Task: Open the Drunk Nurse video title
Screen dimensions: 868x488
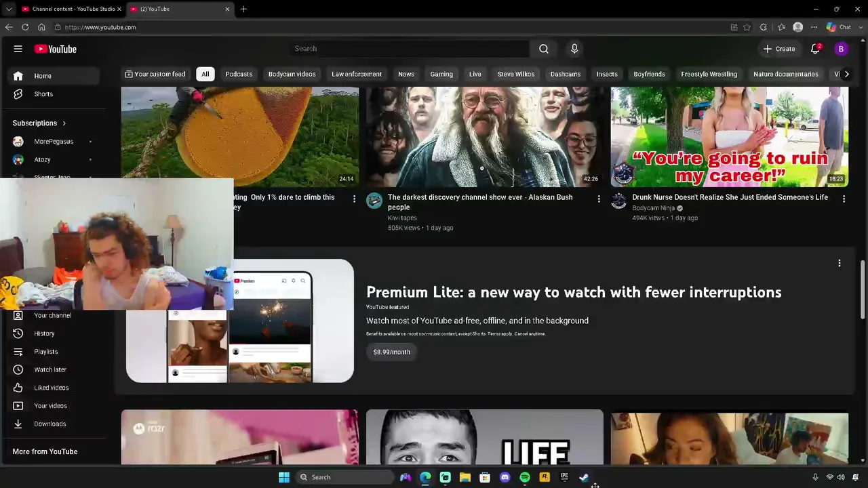Action: tap(730, 197)
